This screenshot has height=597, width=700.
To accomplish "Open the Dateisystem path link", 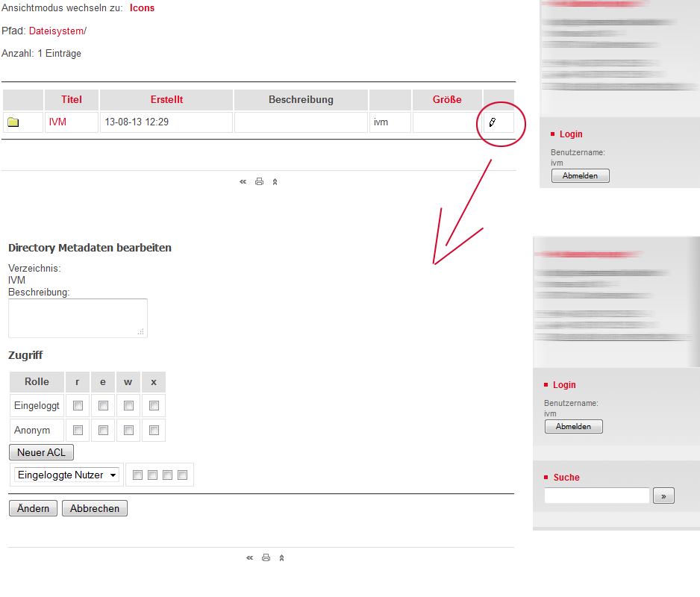I will (x=56, y=31).
